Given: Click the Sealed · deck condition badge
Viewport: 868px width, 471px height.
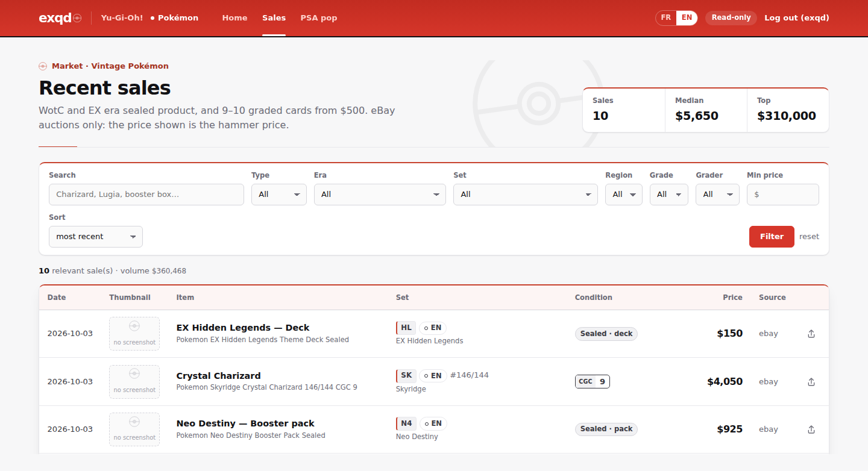Looking at the screenshot, I should pyautogui.click(x=606, y=334).
